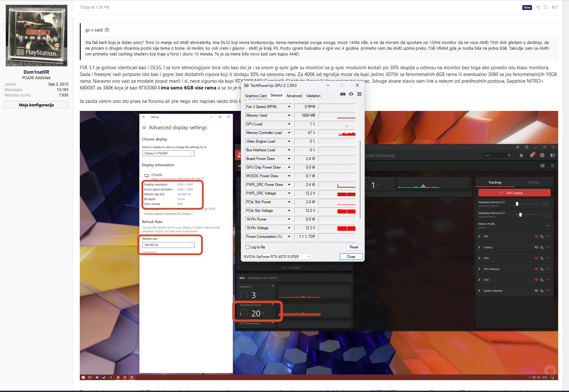Toggle Latency metric visibility eye
This screenshot has height=392, width=569.
tap(536, 247)
